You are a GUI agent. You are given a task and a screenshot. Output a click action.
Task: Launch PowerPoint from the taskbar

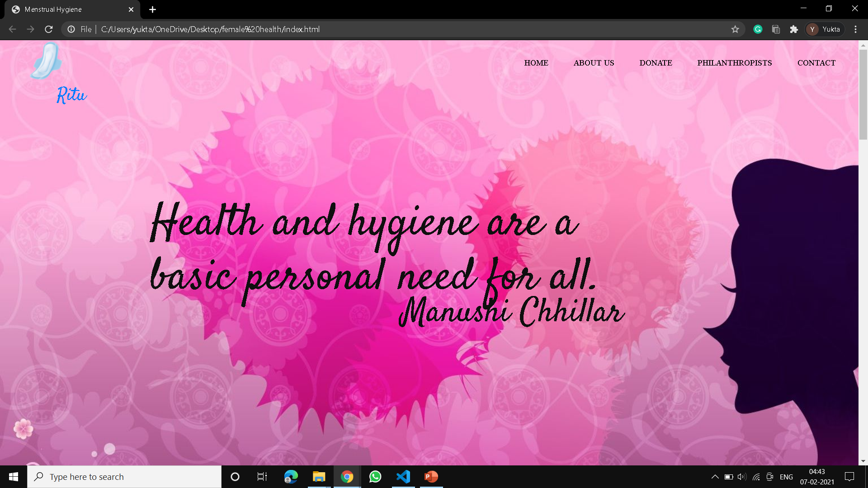431,477
